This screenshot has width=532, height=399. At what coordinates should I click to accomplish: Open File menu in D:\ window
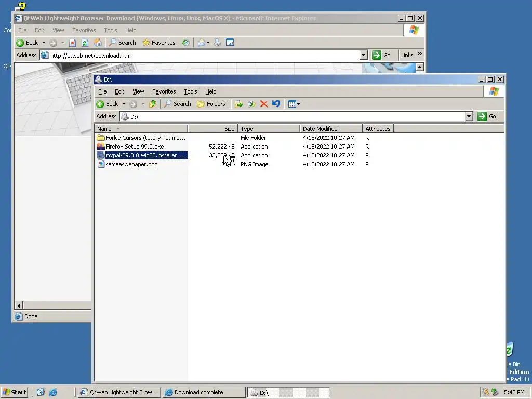point(102,91)
